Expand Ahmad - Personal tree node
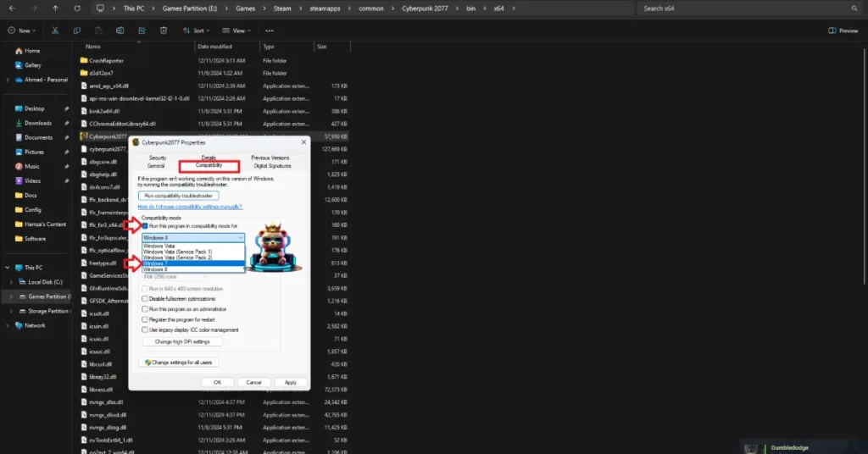The height and width of the screenshot is (454, 868). tap(7, 80)
